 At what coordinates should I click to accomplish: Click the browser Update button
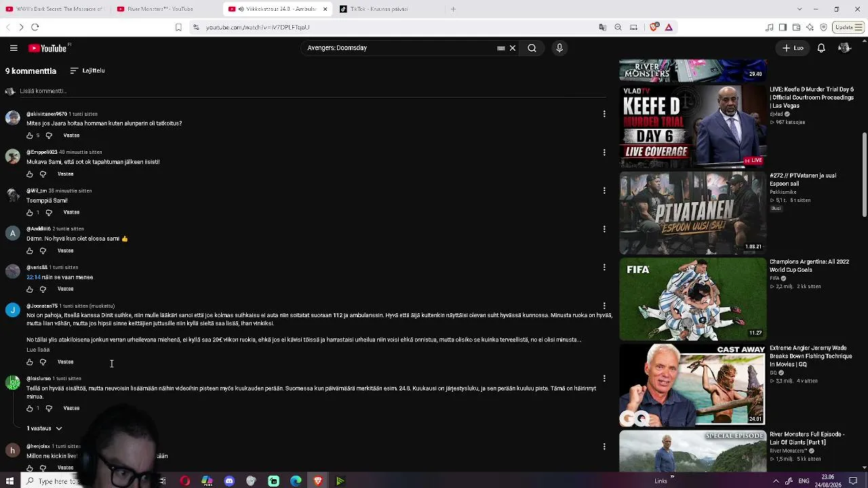click(x=848, y=27)
